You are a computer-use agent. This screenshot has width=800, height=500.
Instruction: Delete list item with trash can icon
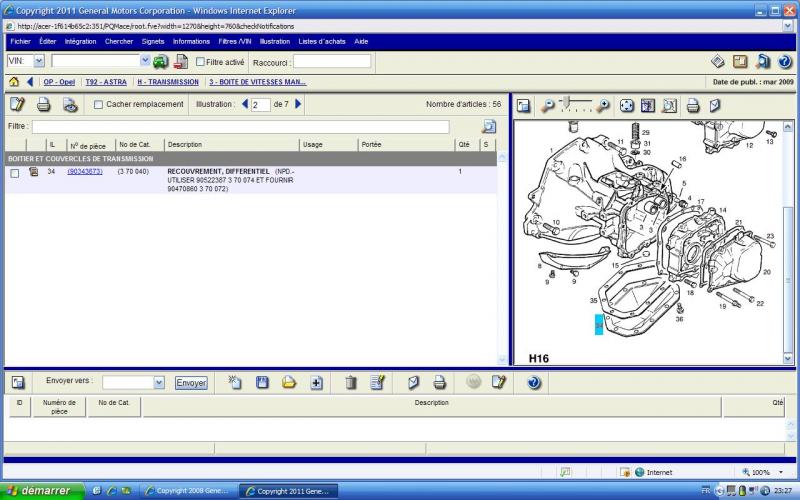point(351,382)
